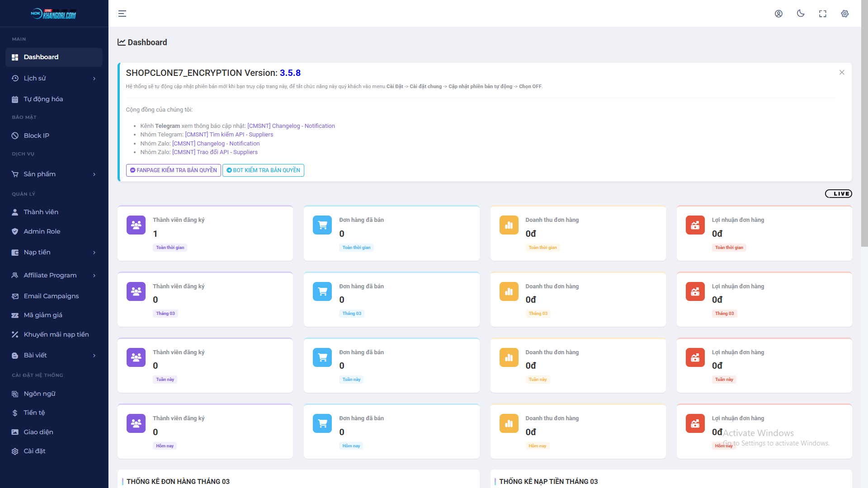This screenshot has height=488, width=868.
Task: Open Tiền tệ settings from sidebar
Action: 35,413
